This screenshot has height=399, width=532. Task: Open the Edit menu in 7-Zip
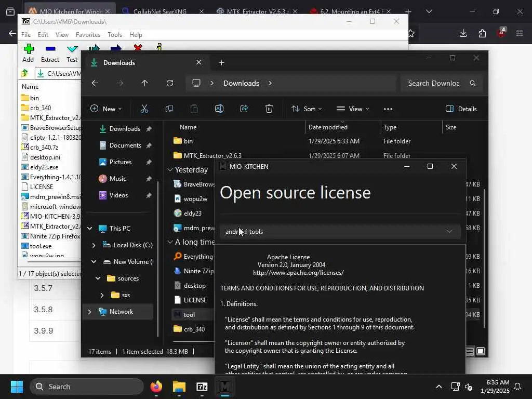point(43,35)
